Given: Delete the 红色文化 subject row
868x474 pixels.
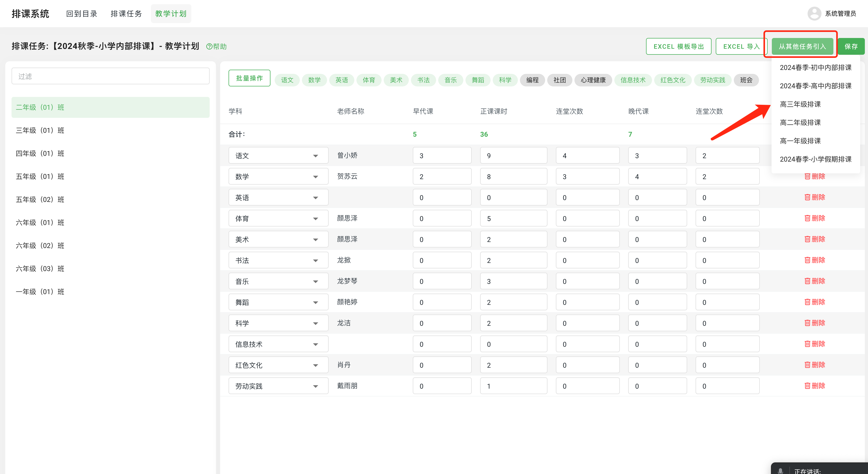Looking at the screenshot, I should (x=815, y=365).
